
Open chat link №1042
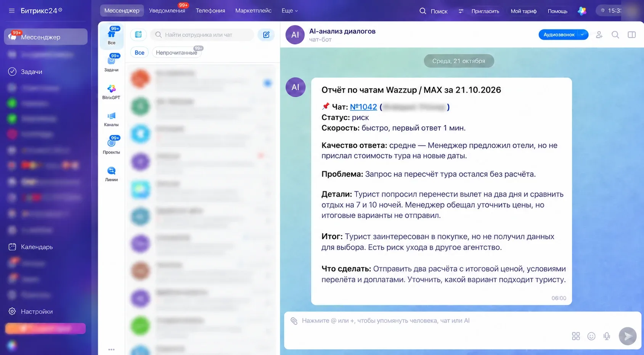tap(363, 107)
